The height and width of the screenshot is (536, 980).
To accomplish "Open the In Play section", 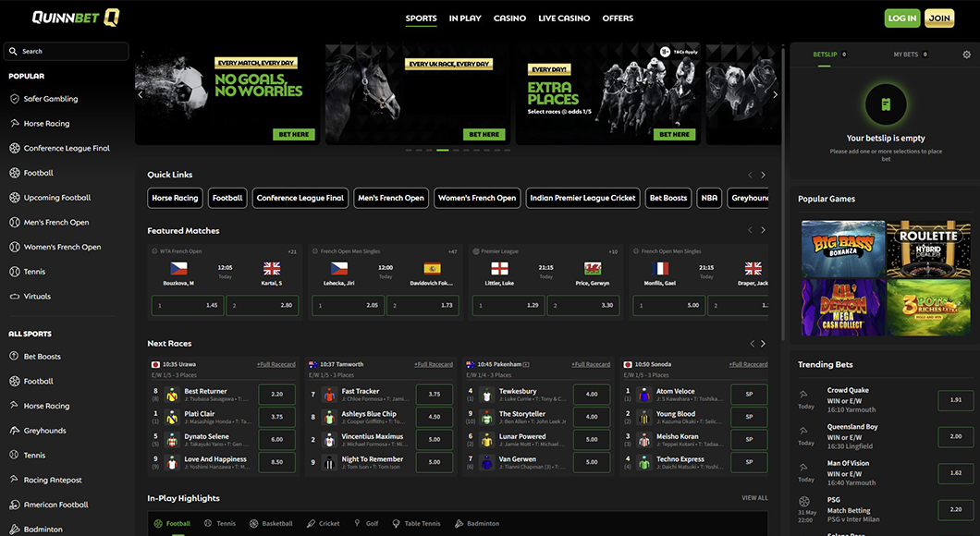I will point(465,18).
